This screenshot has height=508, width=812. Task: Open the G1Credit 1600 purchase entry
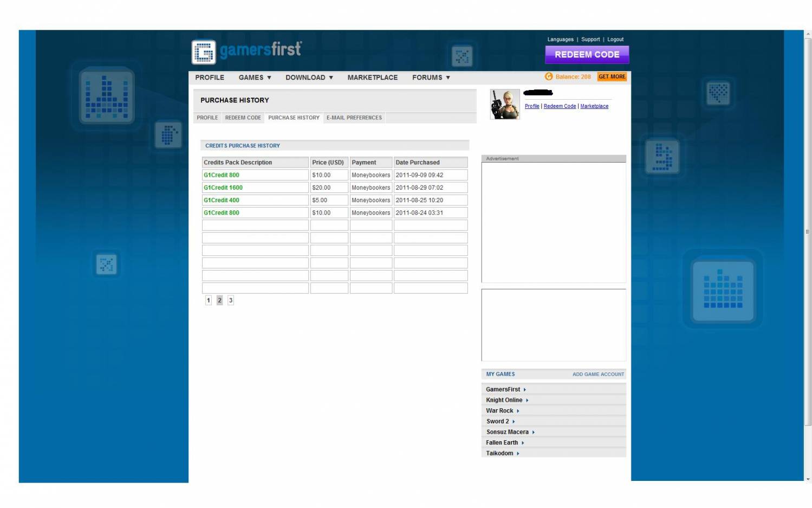[x=223, y=188]
